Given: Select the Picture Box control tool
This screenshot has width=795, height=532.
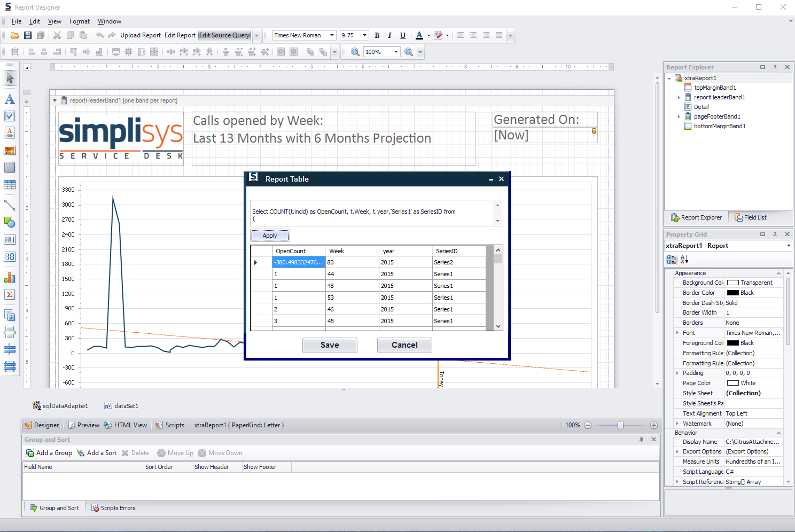Looking at the screenshot, I should coord(10,150).
